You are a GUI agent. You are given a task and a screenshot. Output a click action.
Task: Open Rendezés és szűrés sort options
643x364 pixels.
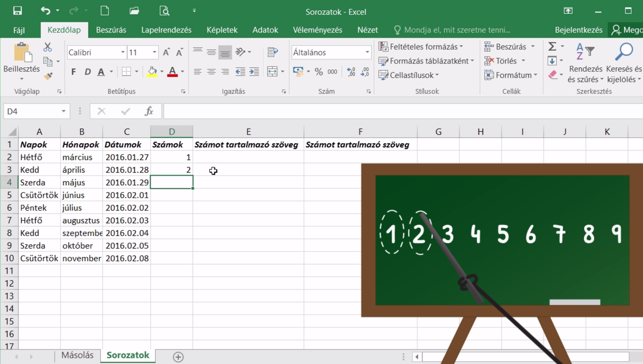(585, 63)
